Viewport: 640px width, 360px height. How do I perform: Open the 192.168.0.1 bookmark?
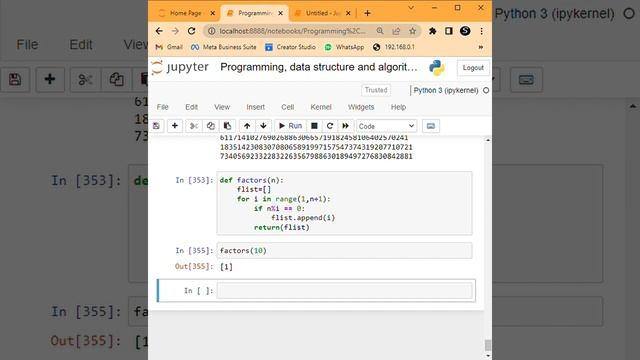[x=394, y=47]
